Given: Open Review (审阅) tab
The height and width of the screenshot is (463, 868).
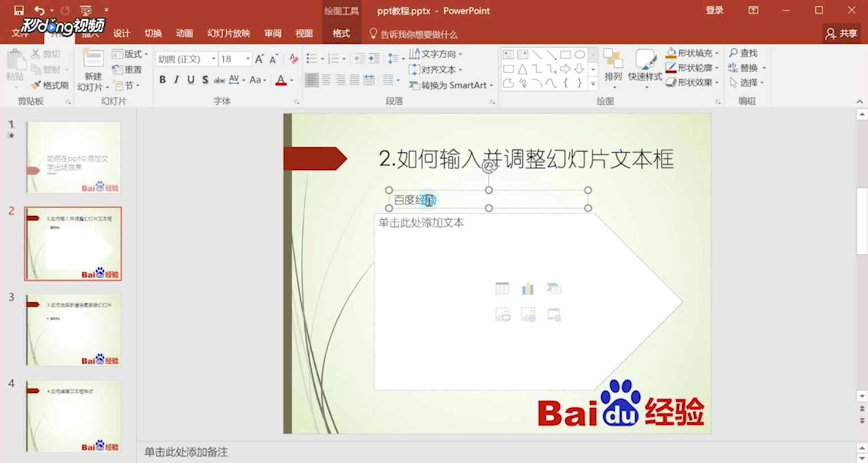Looking at the screenshot, I should click(x=273, y=33).
